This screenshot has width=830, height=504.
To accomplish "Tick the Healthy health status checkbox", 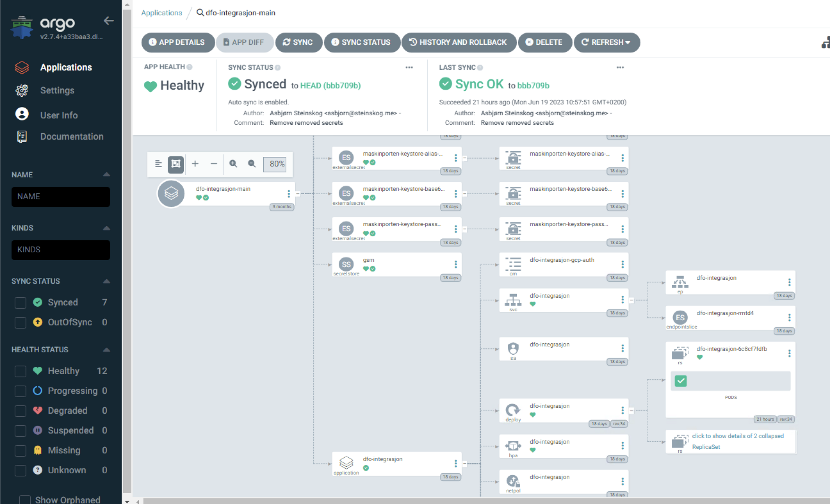I will coord(21,371).
